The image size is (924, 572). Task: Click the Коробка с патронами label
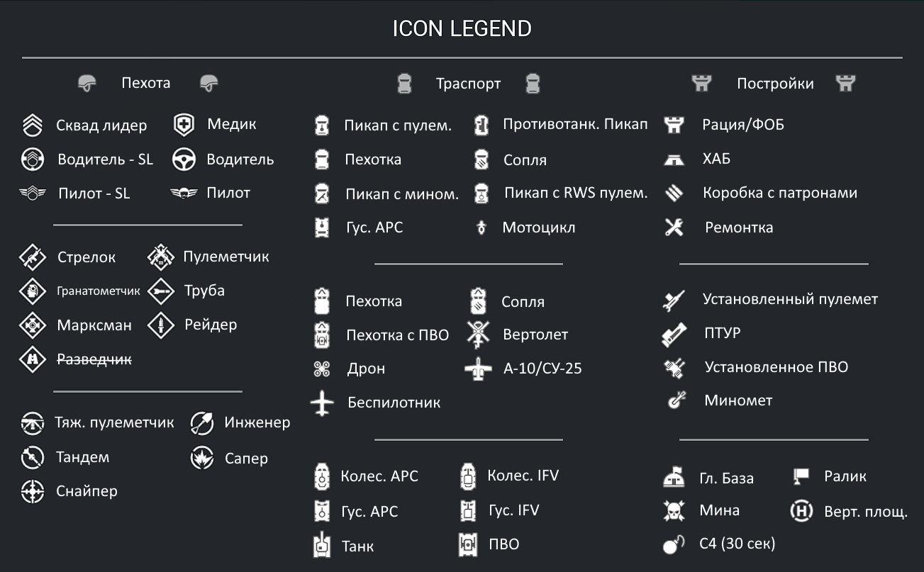(x=780, y=193)
